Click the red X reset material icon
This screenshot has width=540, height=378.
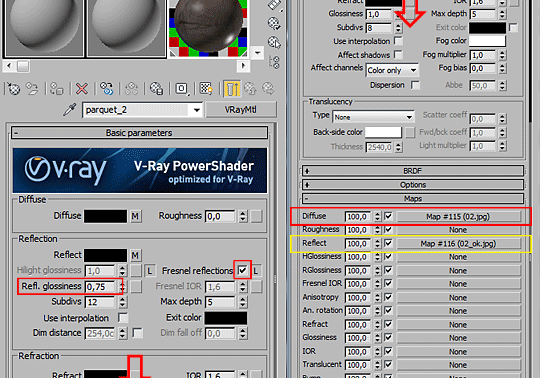pos(81,89)
